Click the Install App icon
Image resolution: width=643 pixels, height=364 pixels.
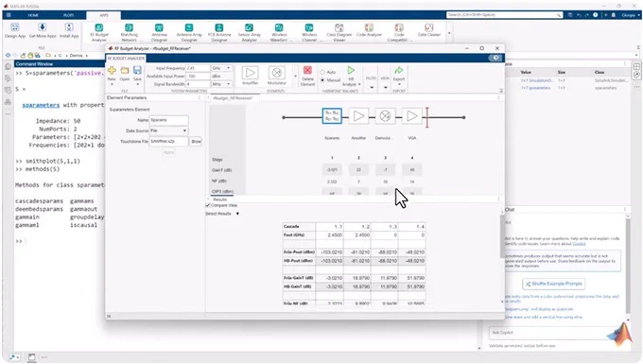point(69,27)
